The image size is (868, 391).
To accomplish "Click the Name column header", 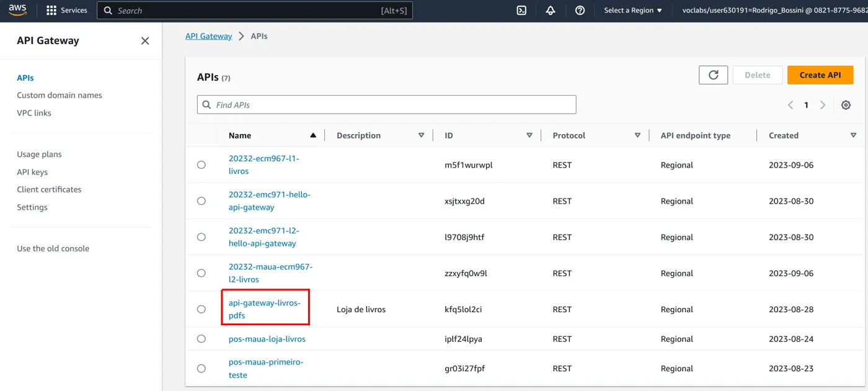I will 240,135.
